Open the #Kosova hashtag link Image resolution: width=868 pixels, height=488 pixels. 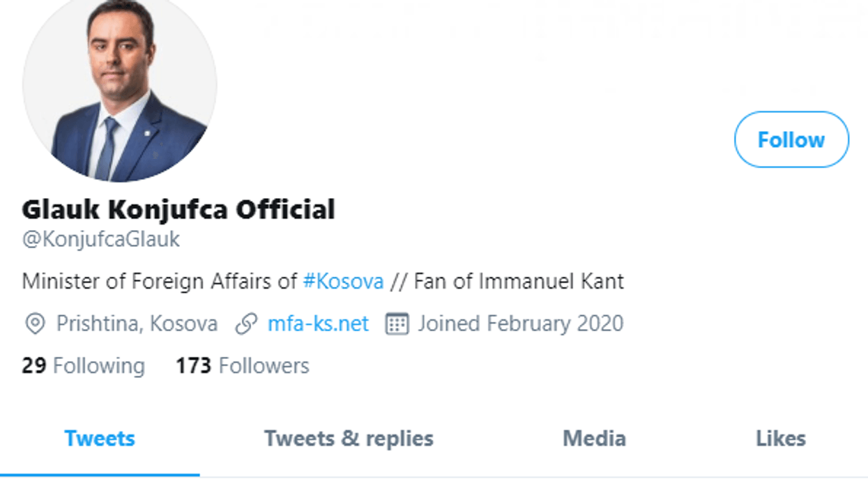coord(344,282)
